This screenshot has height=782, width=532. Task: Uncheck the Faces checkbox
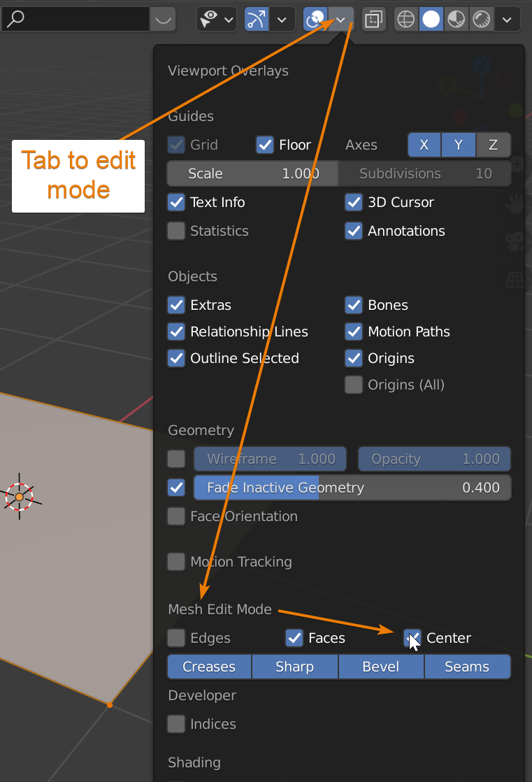pos(294,638)
